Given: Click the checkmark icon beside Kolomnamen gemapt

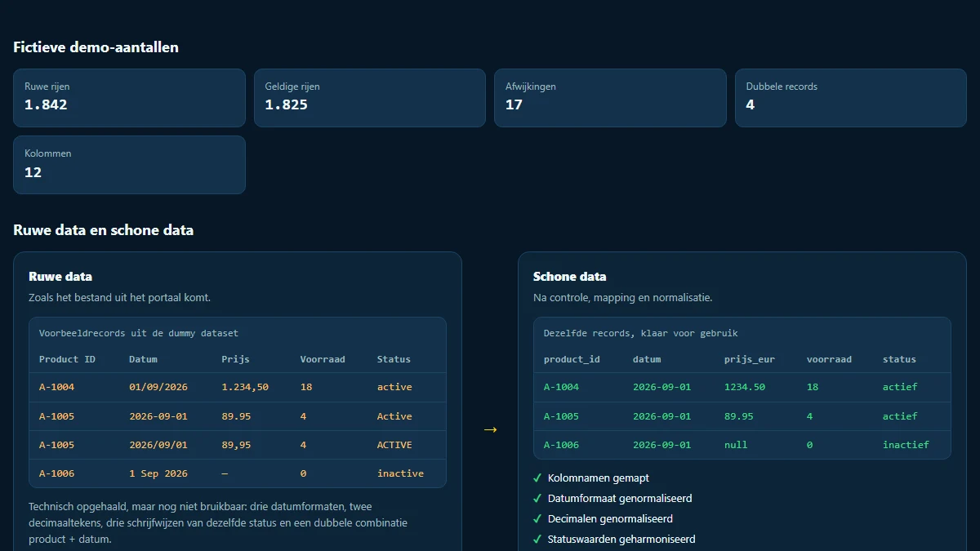Looking at the screenshot, I should click(537, 478).
